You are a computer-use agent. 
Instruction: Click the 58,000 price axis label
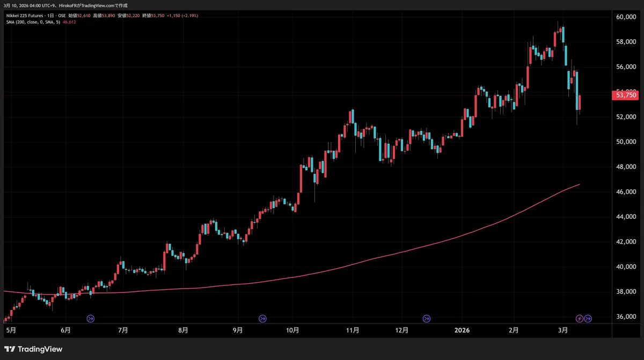tap(626, 42)
